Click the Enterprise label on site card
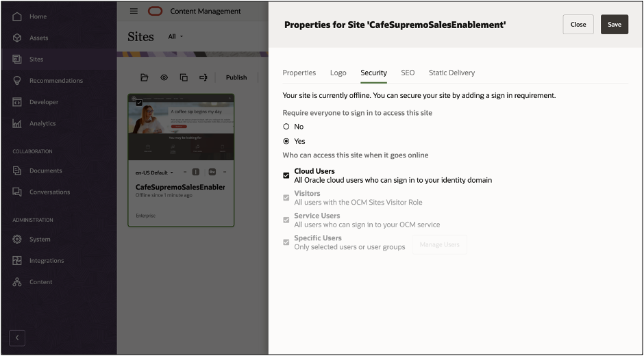This screenshot has width=644, height=356. (145, 216)
